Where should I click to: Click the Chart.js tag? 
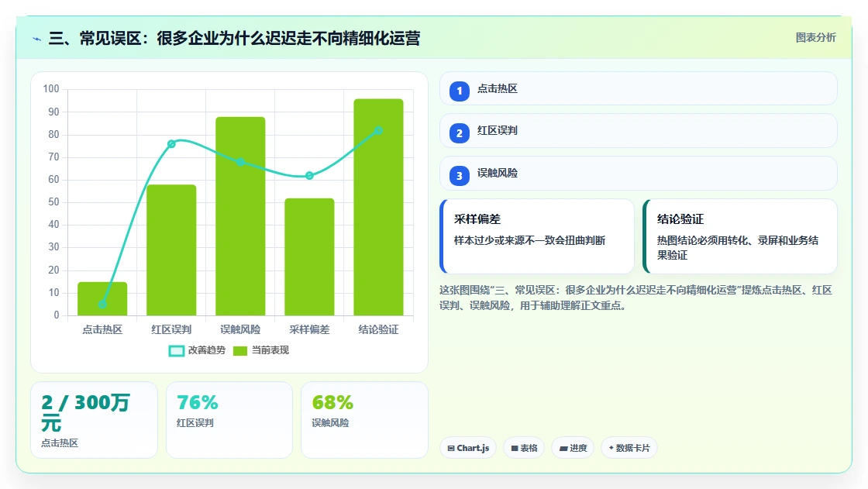pyautogui.click(x=468, y=448)
